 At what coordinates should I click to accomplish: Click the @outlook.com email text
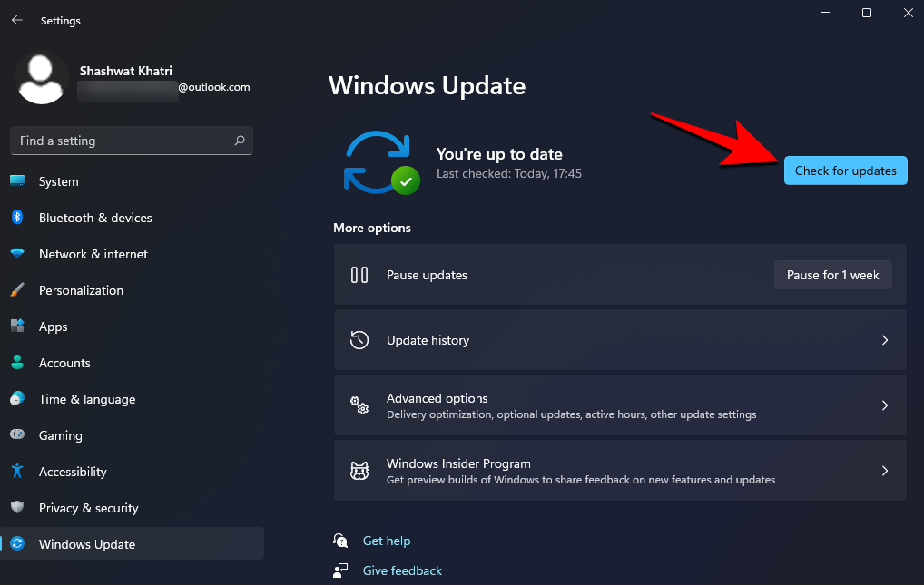214,87
